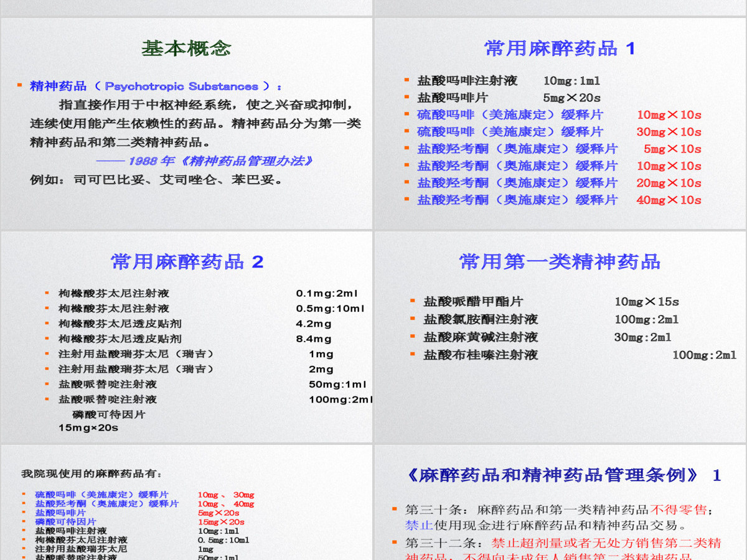Viewport: 747px width, 560px height.
Task: Click the 盐酸哌替啶注射液 50mg:1ml row in 常用麻醉药品 2
Action: [212, 385]
